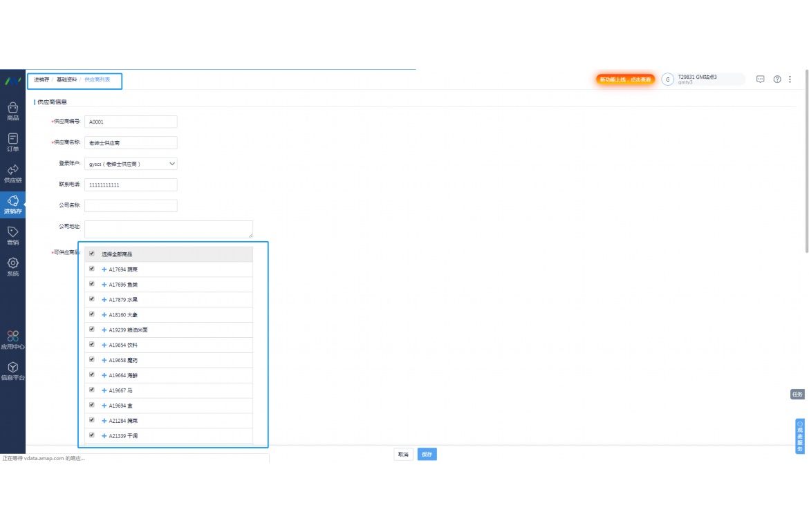Go to 供应链 supply chain module
This screenshot has width=809, height=532.
[x=12, y=173]
